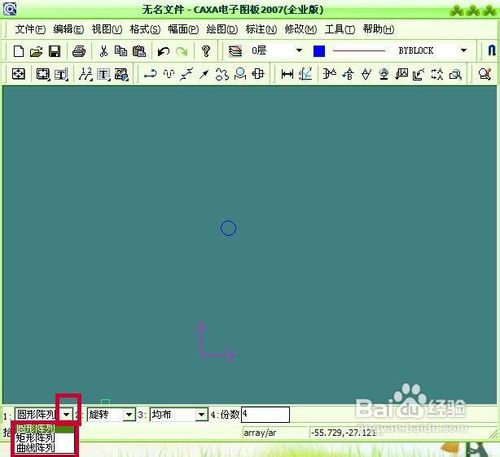Viewport: 500px width, 457px height.
Task: Open the layer control stack icon
Action: point(235,51)
